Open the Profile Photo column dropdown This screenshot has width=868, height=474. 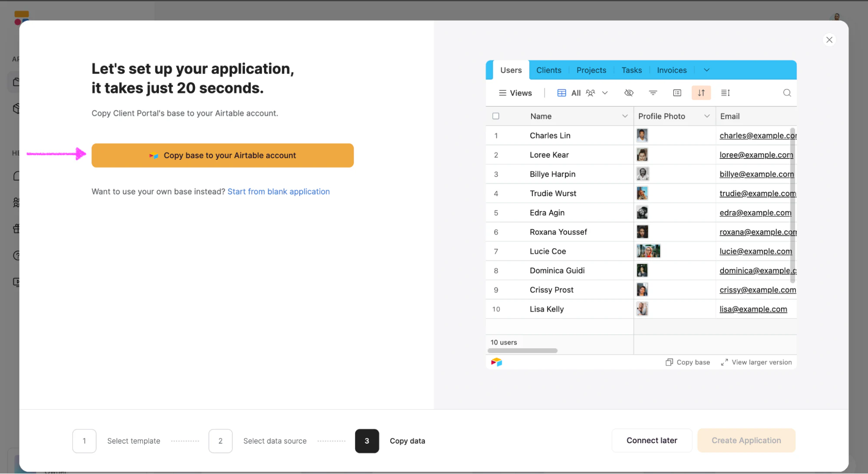tap(706, 116)
